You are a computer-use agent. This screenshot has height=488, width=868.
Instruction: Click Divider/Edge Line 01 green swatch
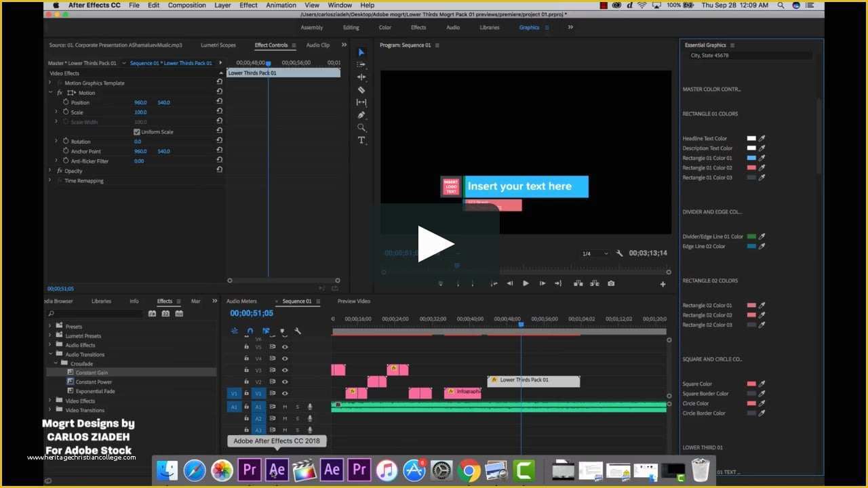[751, 237]
